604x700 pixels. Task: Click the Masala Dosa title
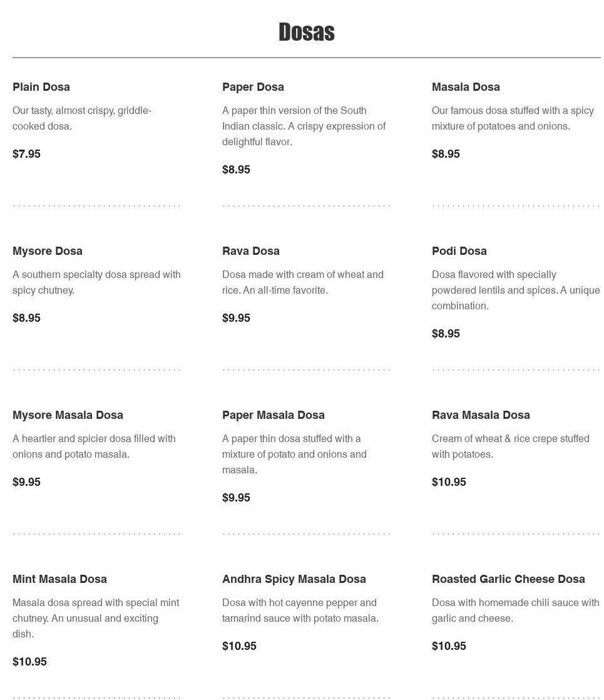pyautogui.click(x=466, y=87)
